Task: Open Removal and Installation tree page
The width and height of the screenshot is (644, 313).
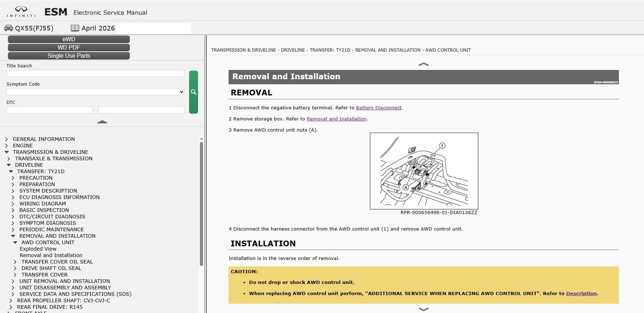Action: pyautogui.click(x=51, y=255)
